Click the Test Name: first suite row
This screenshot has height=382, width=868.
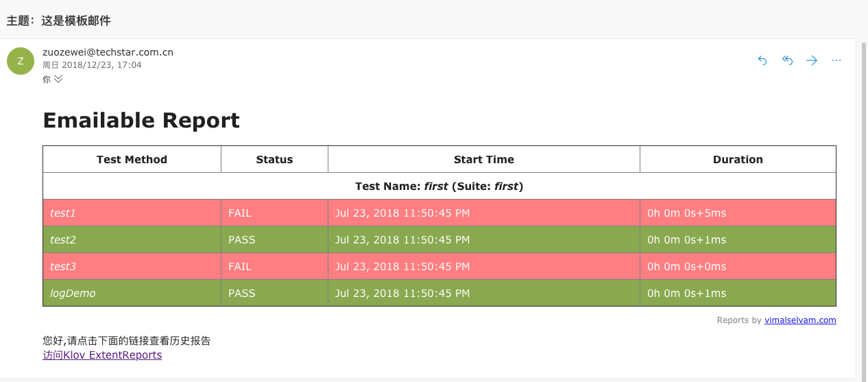(x=439, y=186)
